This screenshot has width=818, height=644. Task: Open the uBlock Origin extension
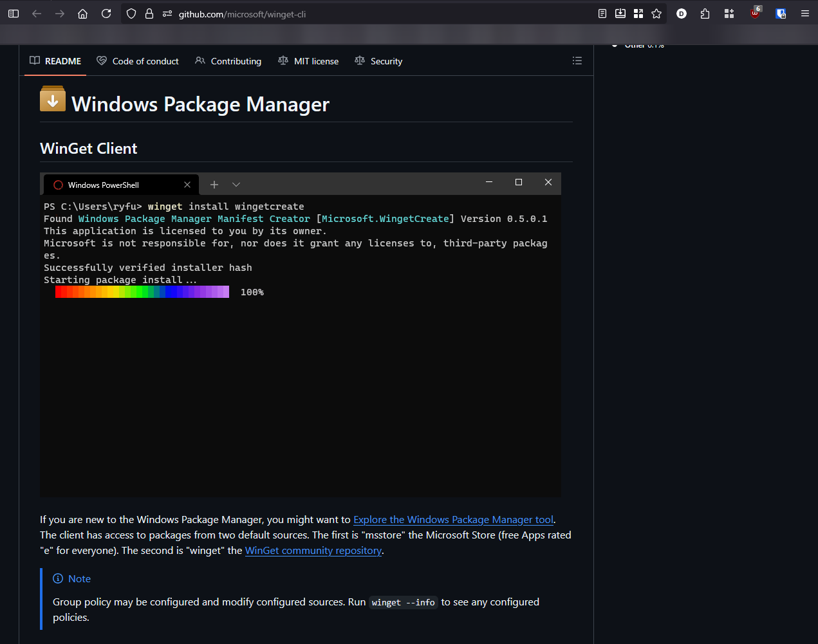click(755, 14)
